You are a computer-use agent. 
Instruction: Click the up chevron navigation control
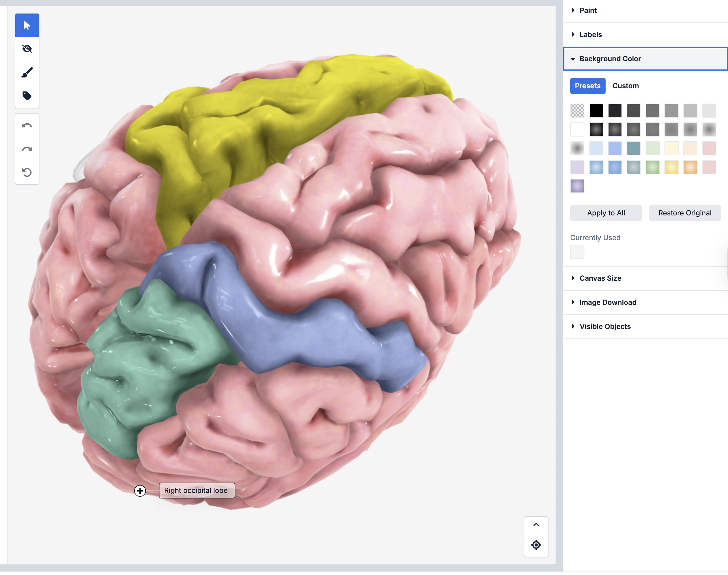tap(536, 524)
